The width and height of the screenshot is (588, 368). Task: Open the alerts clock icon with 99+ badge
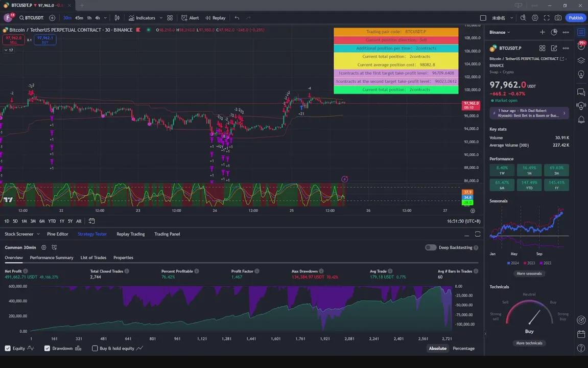coord(581,46)
